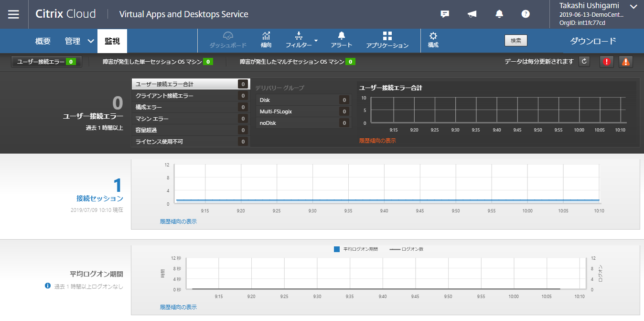Image resolution: width=644 pixels, height=321 pixels.
Task: Expand the 管理 menu chevron
Action: [x=91, y=41]
